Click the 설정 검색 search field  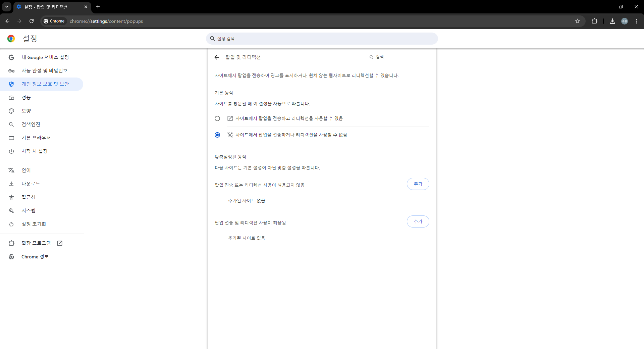pyautogui.click(x=322, y=39)
